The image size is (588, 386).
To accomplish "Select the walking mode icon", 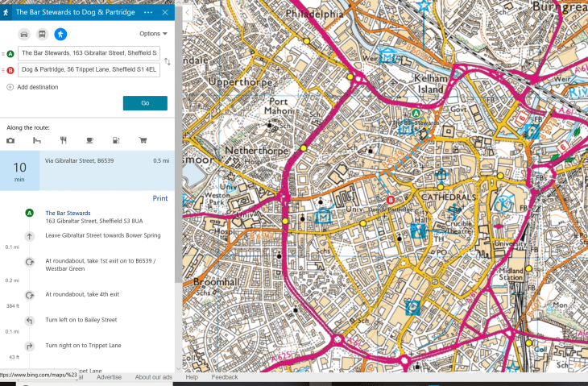I will [60, 34].
